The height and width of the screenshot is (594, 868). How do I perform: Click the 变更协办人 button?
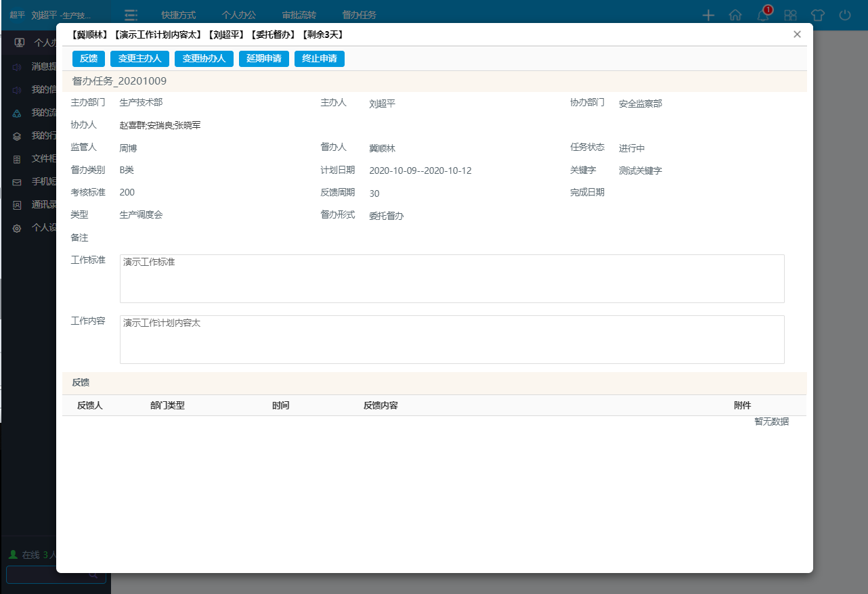tap(204, 59)
